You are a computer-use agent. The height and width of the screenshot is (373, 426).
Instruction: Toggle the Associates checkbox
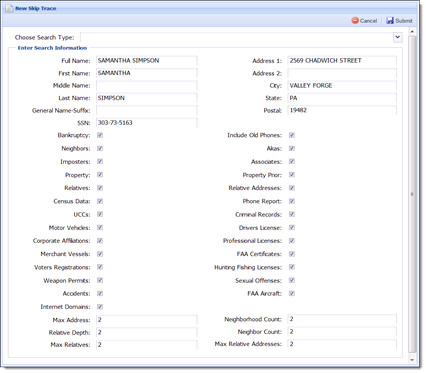coord(292,161)
